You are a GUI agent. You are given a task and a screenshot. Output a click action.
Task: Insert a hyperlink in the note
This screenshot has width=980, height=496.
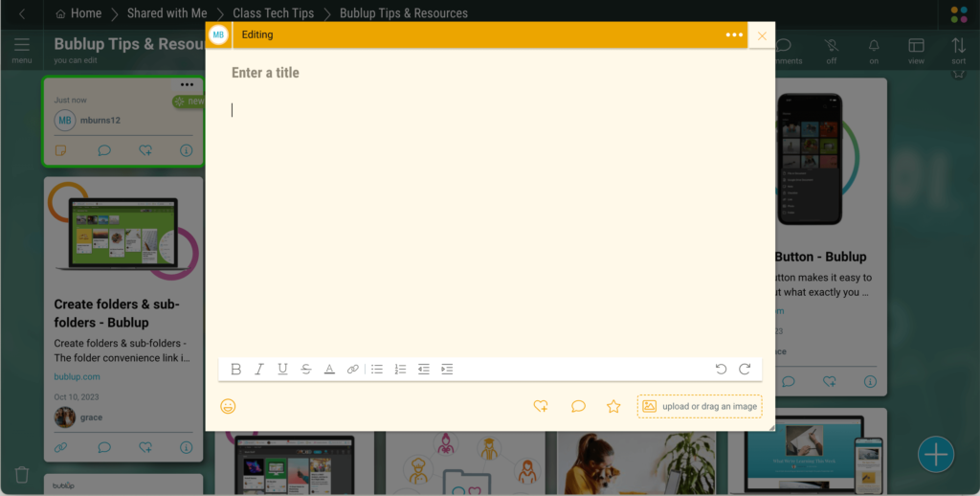[x=353, y=369]
